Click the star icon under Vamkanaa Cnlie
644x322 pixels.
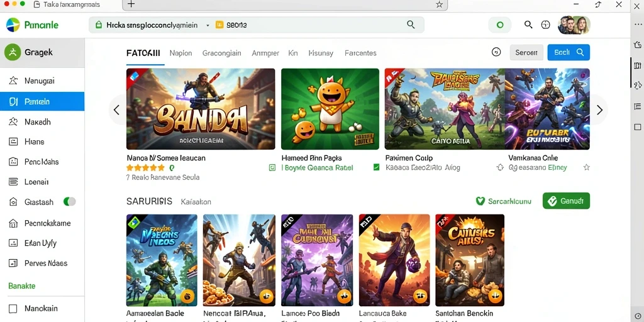587,167
